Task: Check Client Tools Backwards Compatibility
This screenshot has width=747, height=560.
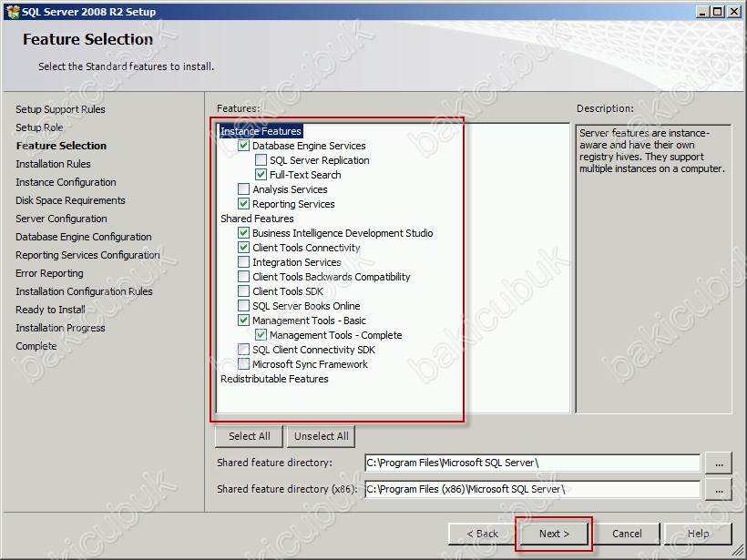Action: coord(243,277)
